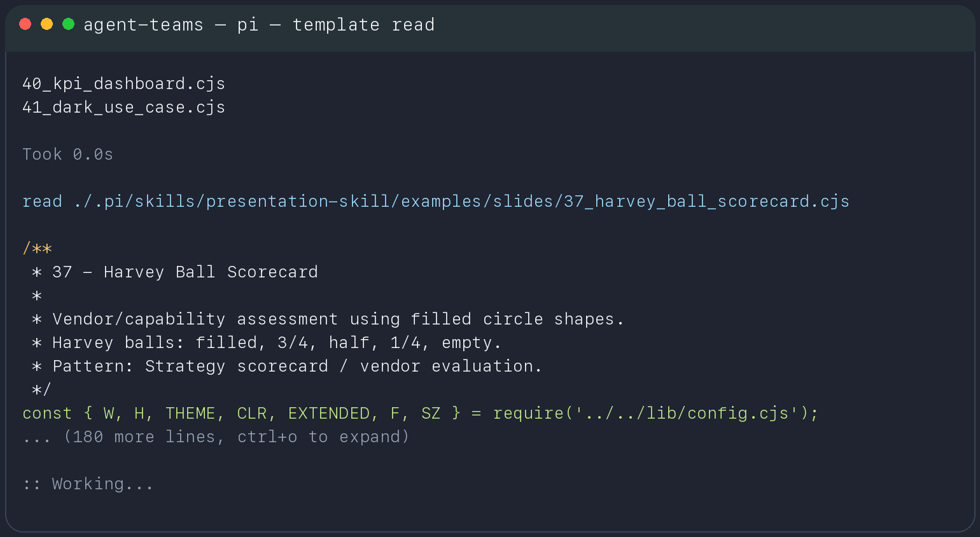Select the Took 0.0s timing text
The image size is (980, 537).
(67, 154)
